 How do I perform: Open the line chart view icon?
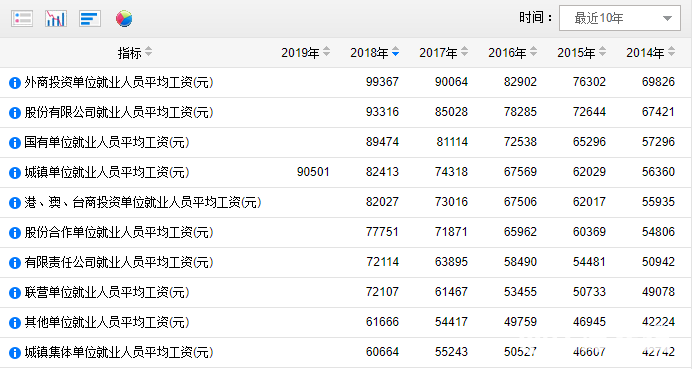(x=56, y=19)
